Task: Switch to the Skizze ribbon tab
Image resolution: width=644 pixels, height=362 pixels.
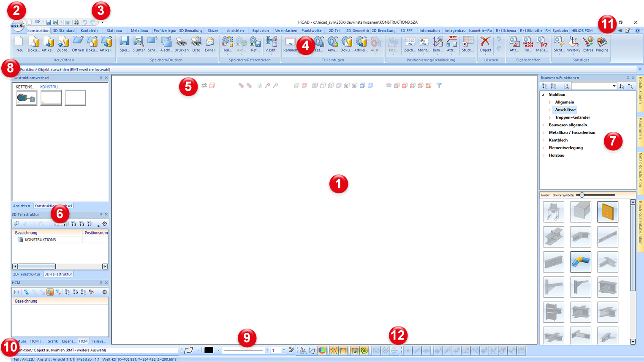Action: 213,30
